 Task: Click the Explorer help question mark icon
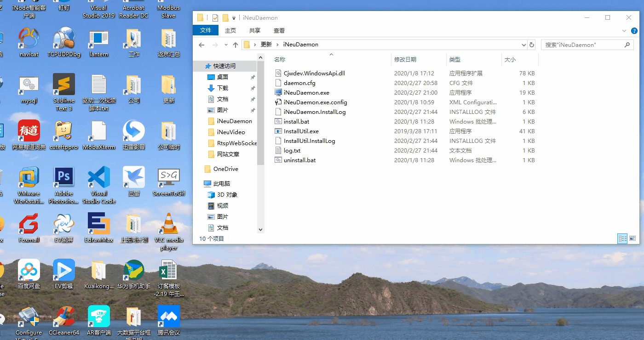[634, 31]
